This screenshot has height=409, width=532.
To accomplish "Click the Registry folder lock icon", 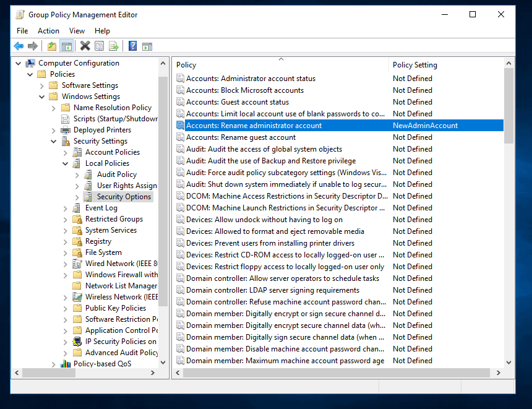I will click(x=77, y=241).
